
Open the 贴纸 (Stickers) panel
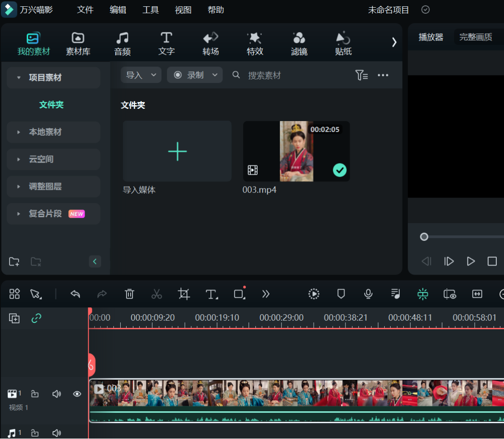[343, 43]
